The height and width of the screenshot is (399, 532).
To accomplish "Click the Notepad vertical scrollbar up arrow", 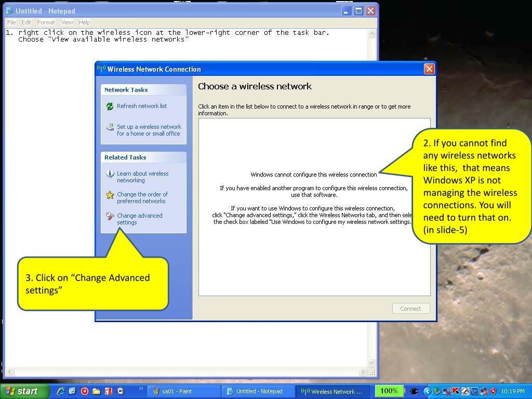I will (x=372, y=33).
